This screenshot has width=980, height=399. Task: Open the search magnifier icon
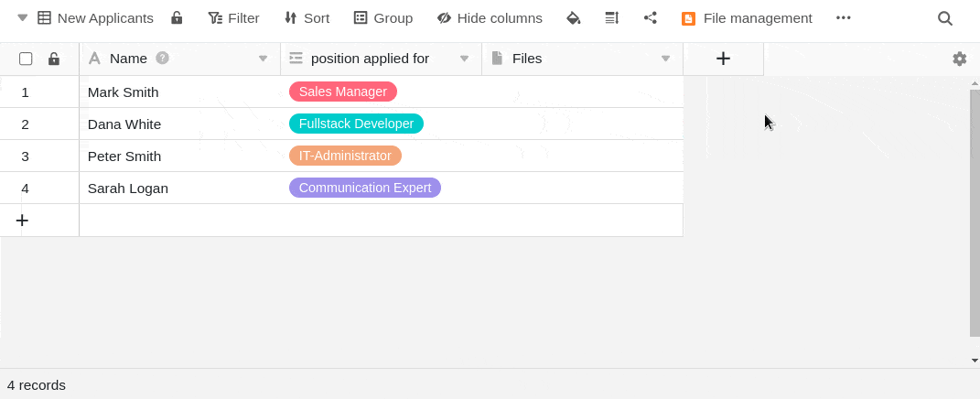[x=945, y=18]
